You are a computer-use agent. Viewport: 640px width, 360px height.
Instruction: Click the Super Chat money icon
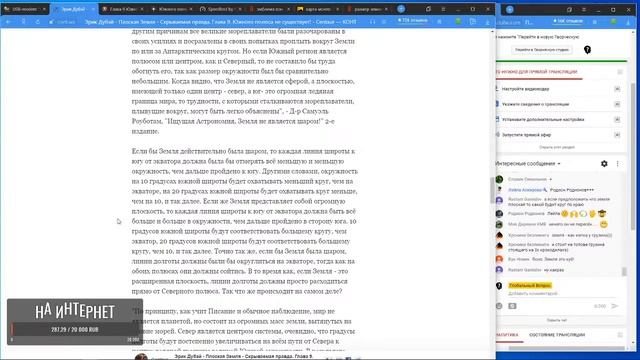pos(512,306)
